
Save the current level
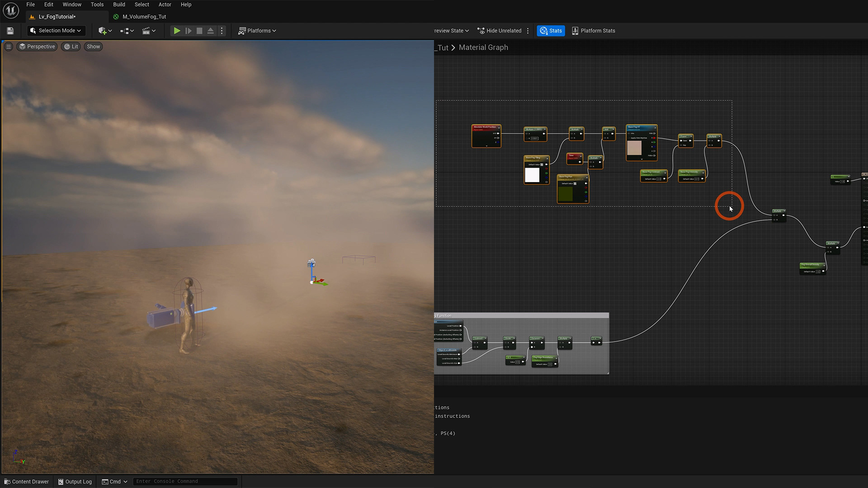pos(10,31)
